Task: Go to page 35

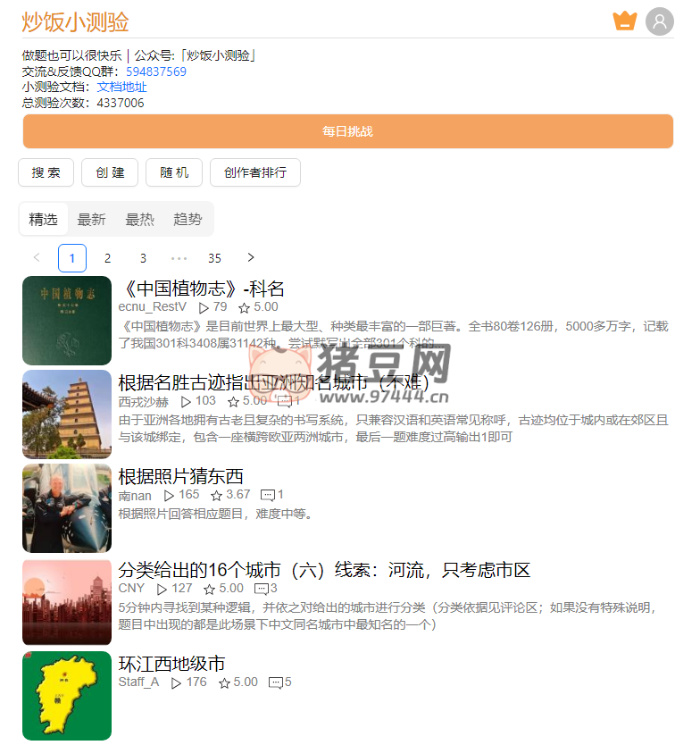Action: [x=214, y=258]
